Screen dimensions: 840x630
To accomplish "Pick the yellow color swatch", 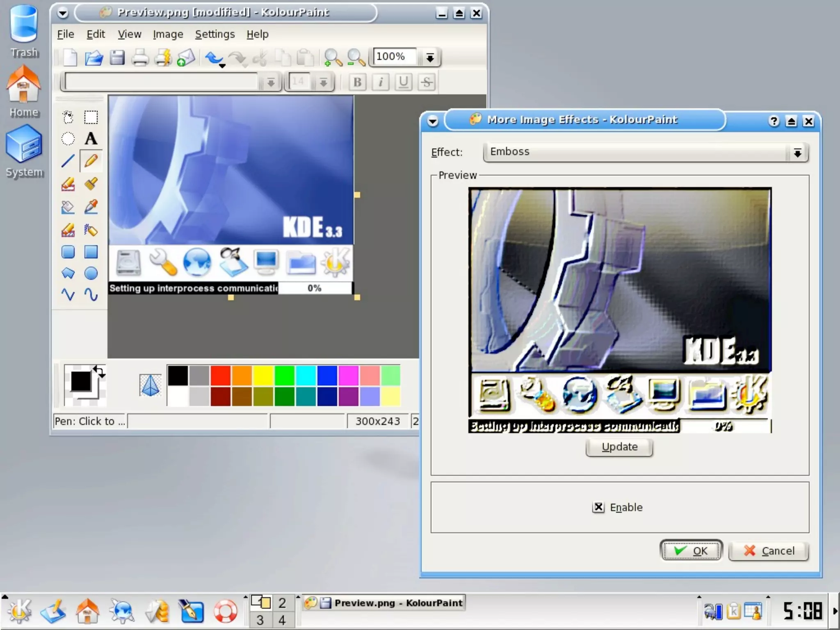I will [x=263, y=375].
